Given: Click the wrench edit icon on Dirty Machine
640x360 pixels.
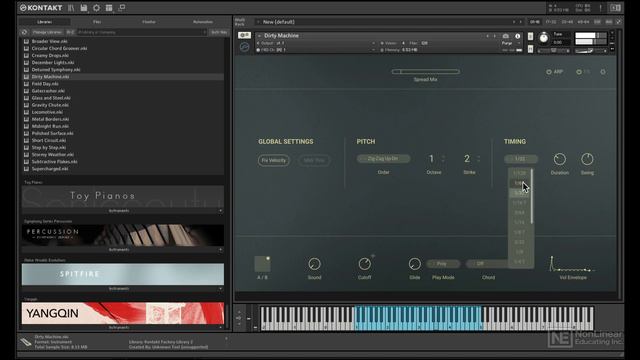Looking at the screenshot, I should point(244,35).
